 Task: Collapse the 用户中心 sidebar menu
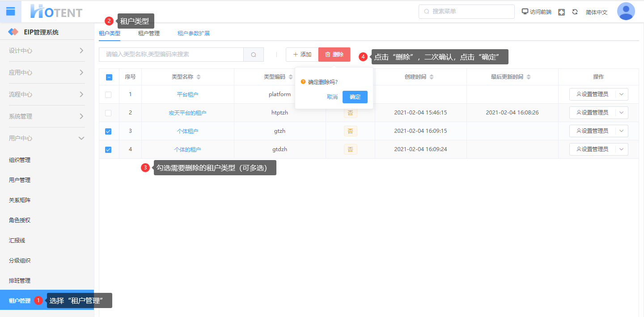[x=81, y=138]
